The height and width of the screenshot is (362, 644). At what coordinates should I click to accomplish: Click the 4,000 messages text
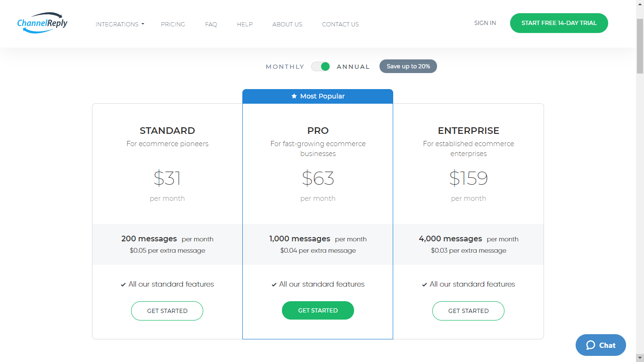[450, 239]
